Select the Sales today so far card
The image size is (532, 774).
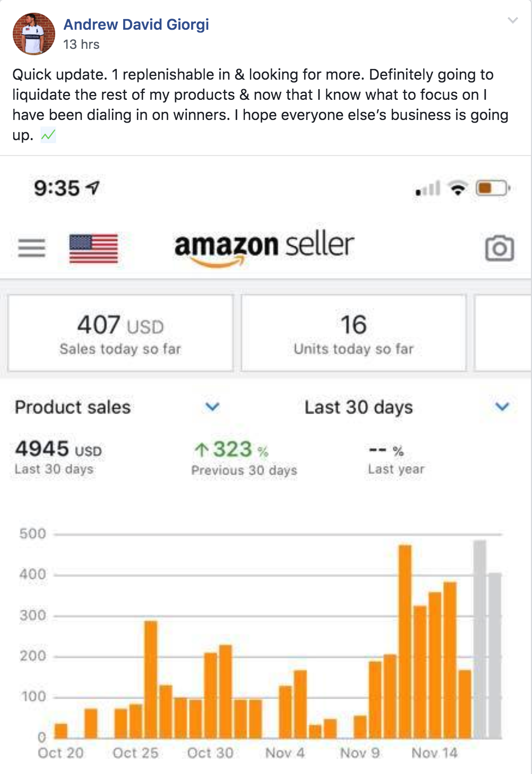coord(121,333)
